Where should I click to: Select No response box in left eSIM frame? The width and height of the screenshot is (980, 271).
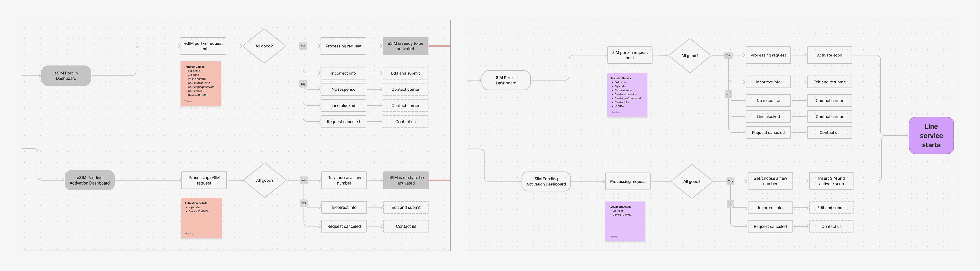(x=343, y=90)
